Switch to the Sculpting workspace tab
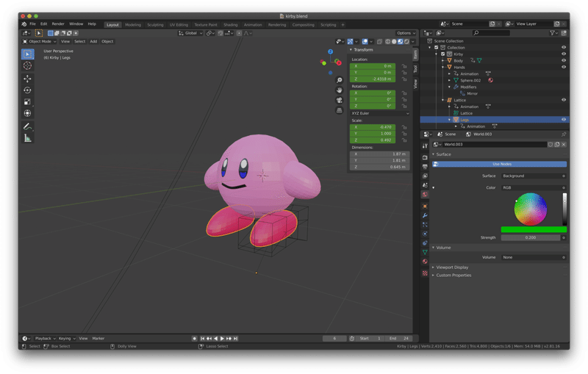Image resolution: width=588 pixels, height=374 pixels. tap(155, 24)
